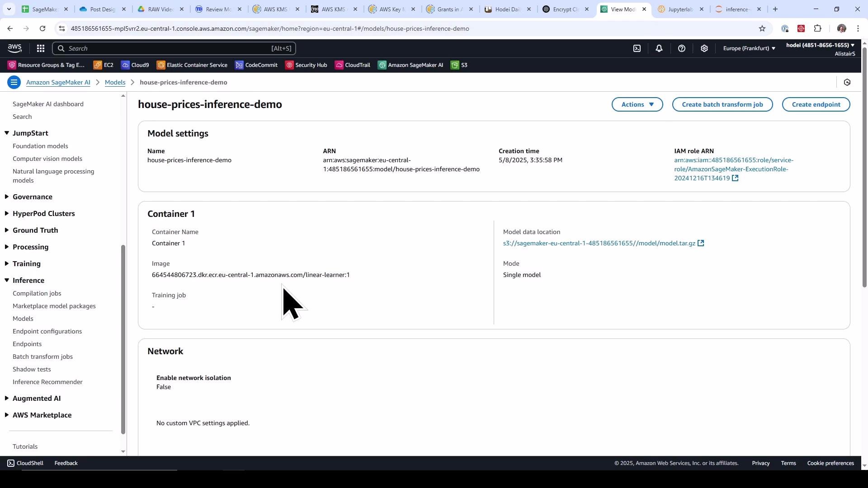This screenshot has width=868, height=488.
Task: Open Resource Groups & Tag Editor shortcut
Action: pos(46,65)
